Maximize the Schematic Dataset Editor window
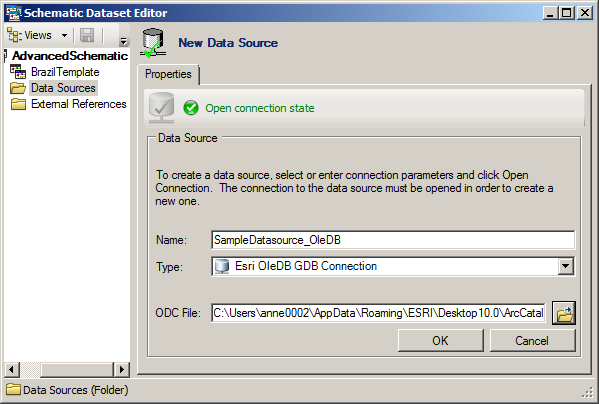This screenshot has width=599, height=404. tap(567, 13)
